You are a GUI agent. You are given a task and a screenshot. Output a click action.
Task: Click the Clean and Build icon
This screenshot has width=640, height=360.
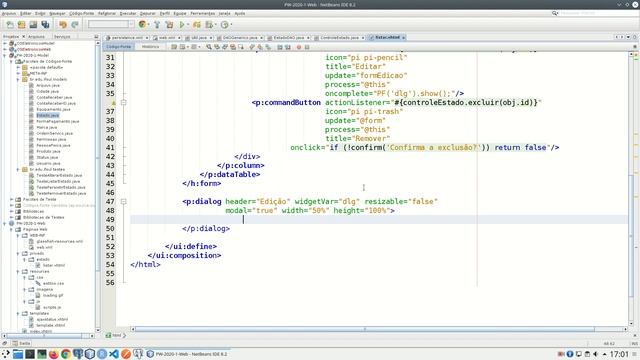click(169, 25)
